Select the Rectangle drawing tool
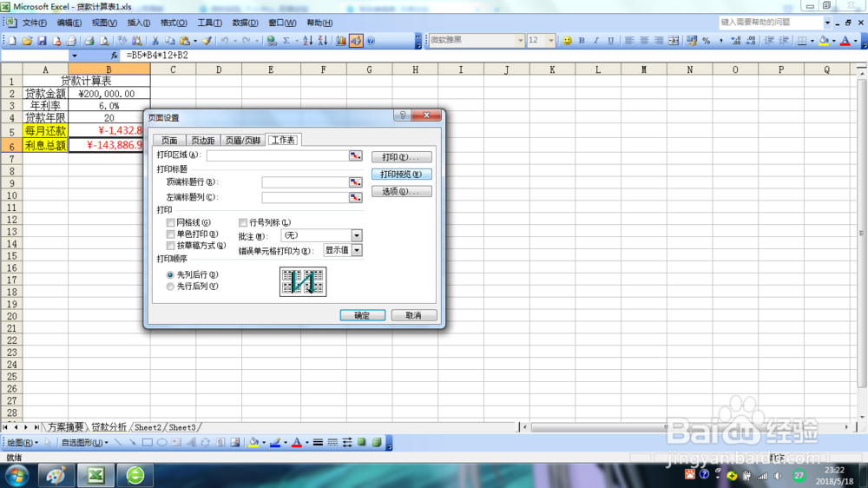Viewport: 868px width, 488px height. pos(148,443)
